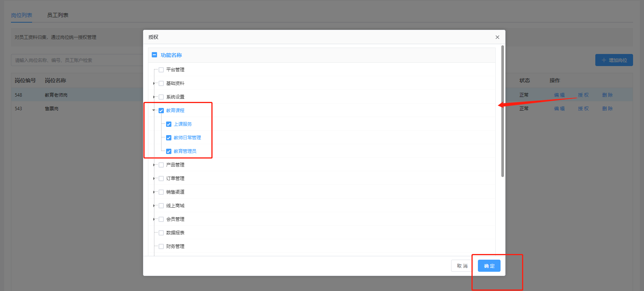This screenshot has height=291, width=644.
Task: Collapse the 教育课程 tree node
Action: coord(154,111)
